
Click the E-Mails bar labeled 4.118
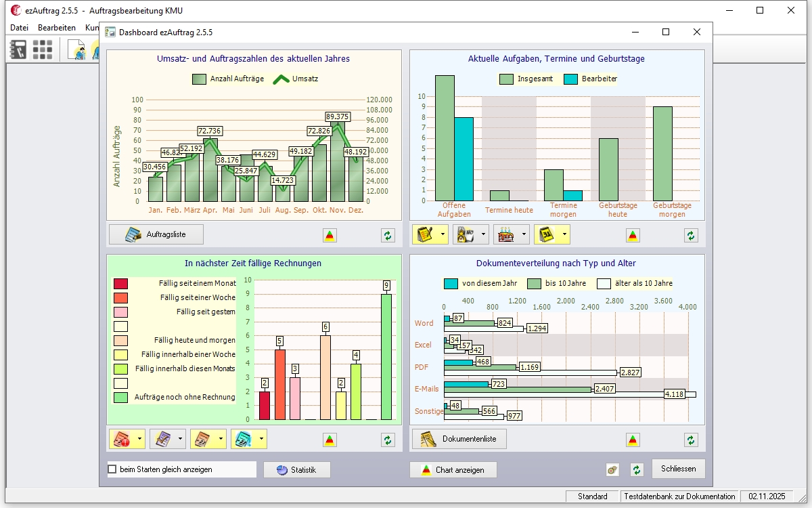tap(570, 394)
